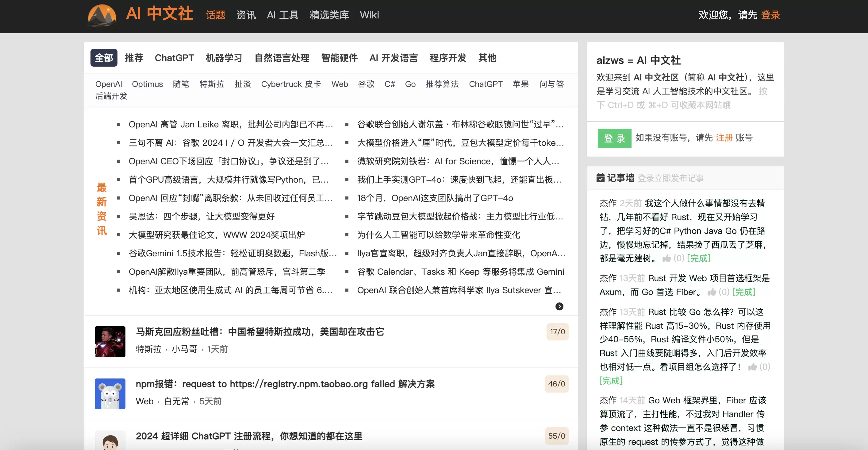Click the 55/0 reply count badge
This screenshot has width=868, height=450.
coord(557,436)
